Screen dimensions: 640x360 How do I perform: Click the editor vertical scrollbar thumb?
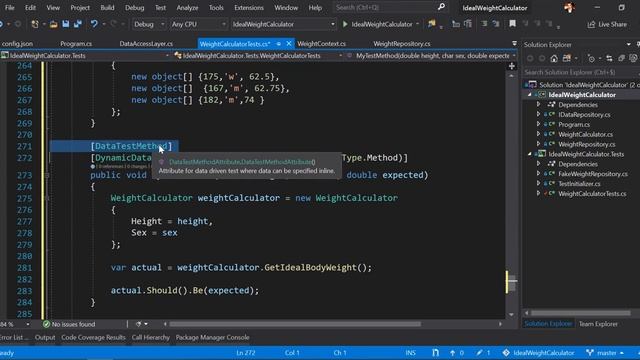512,282
